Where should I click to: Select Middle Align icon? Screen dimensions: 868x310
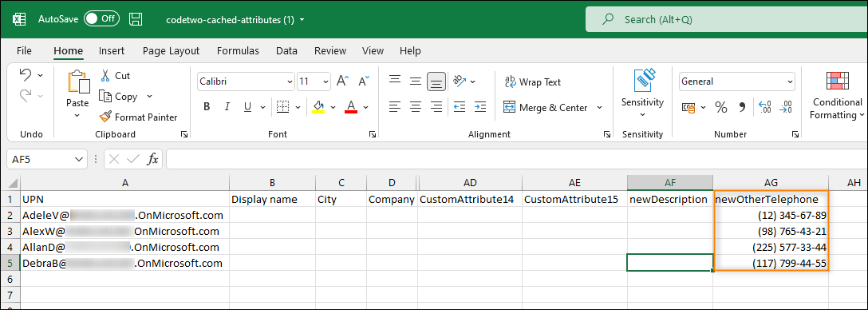coord(415,81)
